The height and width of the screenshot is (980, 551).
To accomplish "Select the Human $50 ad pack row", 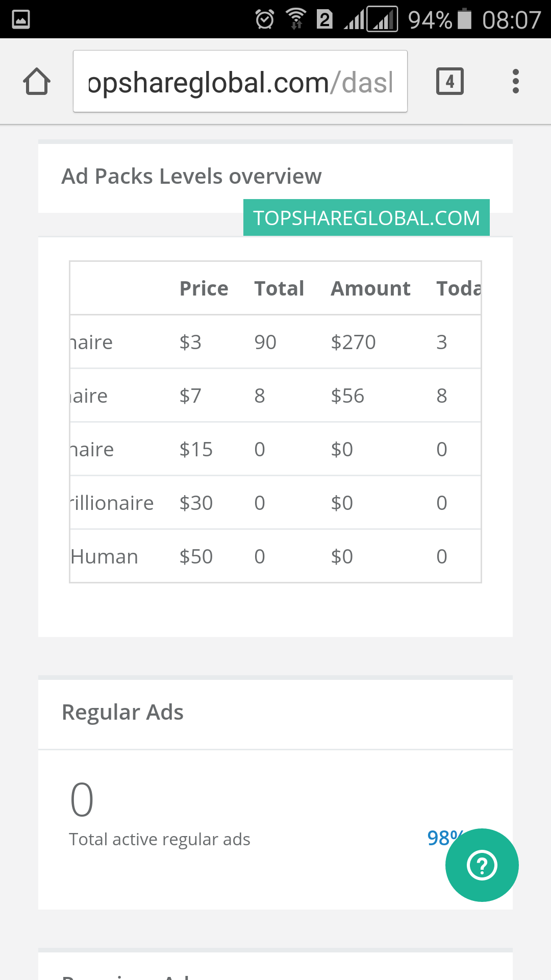I will click(275, 556).
